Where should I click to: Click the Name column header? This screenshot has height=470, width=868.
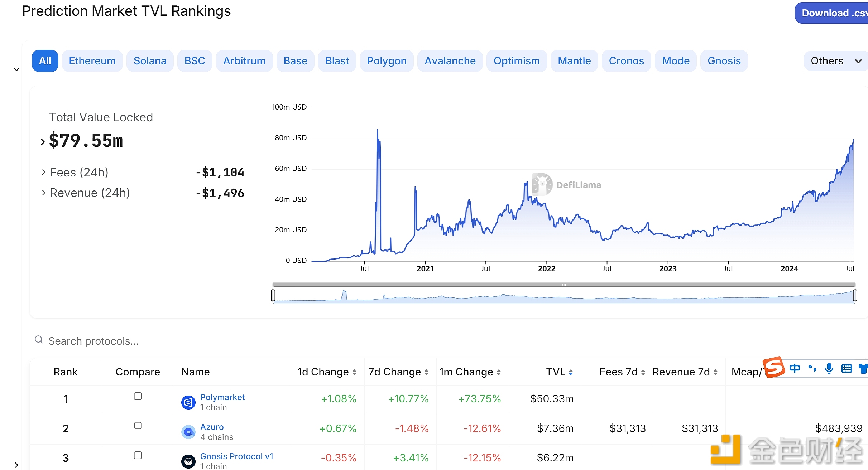pyautogui.click(x=196, y=372)
